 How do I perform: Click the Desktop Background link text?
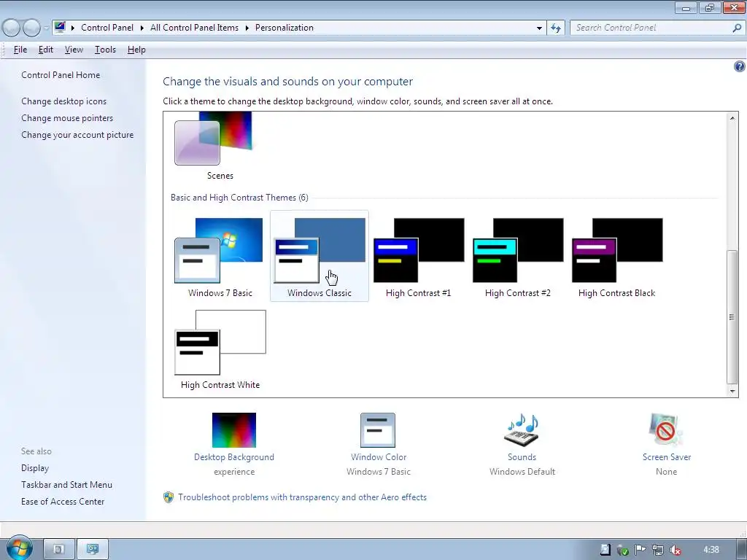point(234,457)
